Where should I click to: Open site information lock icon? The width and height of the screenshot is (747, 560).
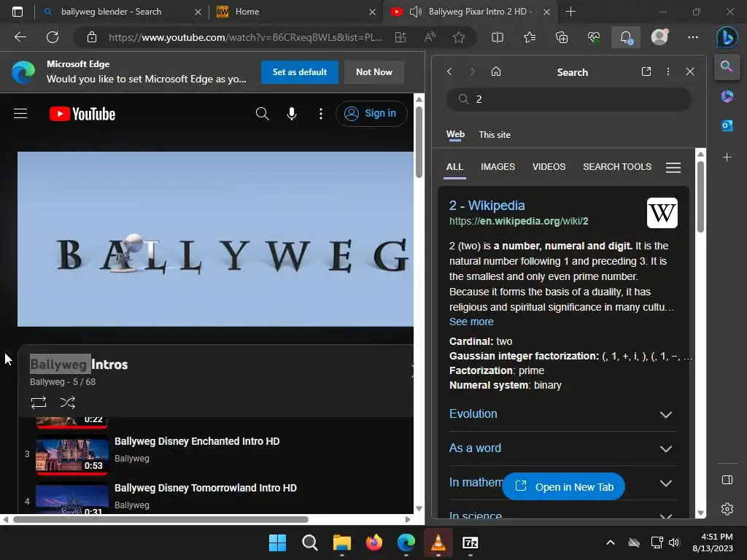pos(92,37)
